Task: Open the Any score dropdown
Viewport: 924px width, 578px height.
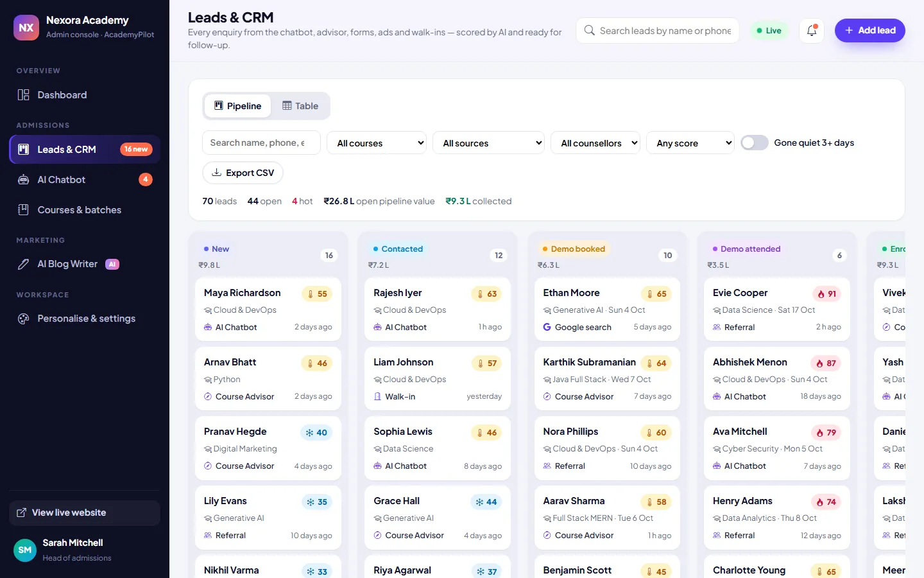Action: click(690, 143)
